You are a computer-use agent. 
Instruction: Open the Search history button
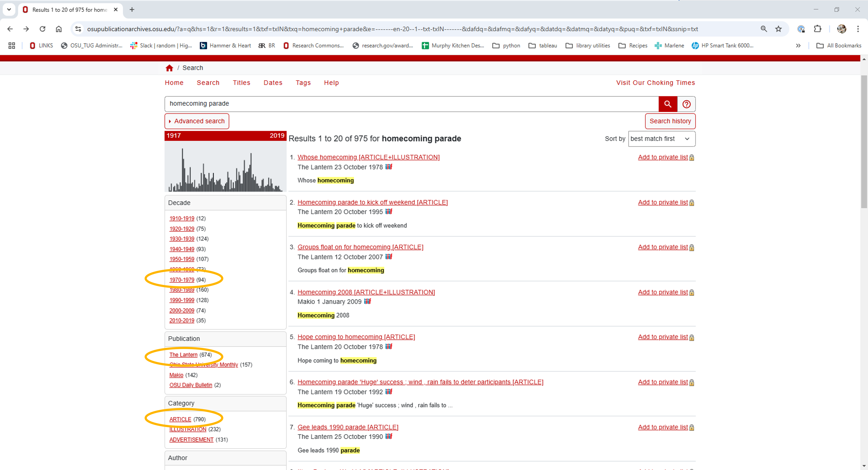[x=670, y=121]
